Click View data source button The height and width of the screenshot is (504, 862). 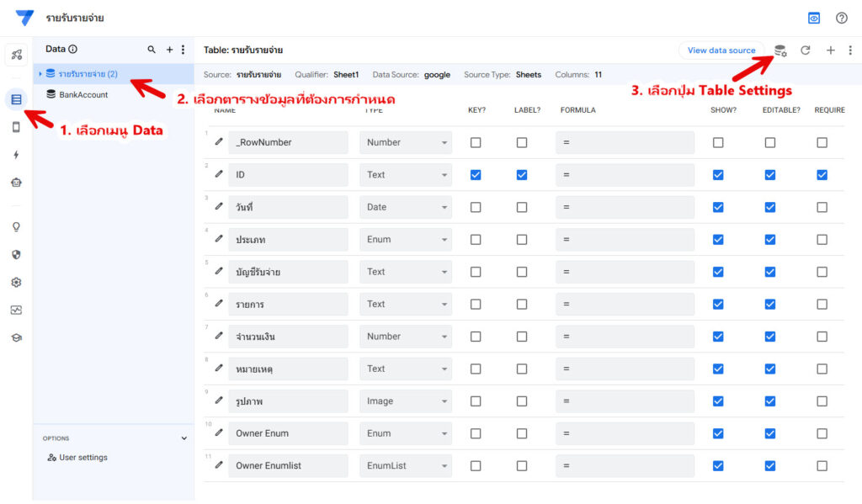[721, 50]
